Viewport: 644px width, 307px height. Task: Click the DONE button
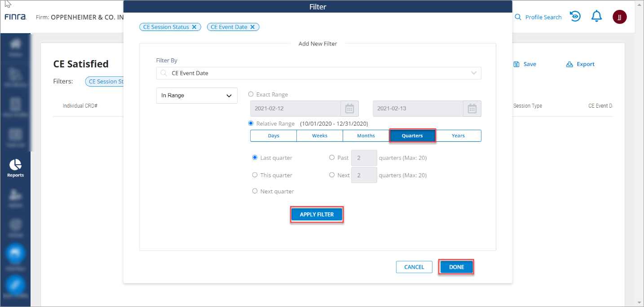pyautogui.click(x=456, y=267)
